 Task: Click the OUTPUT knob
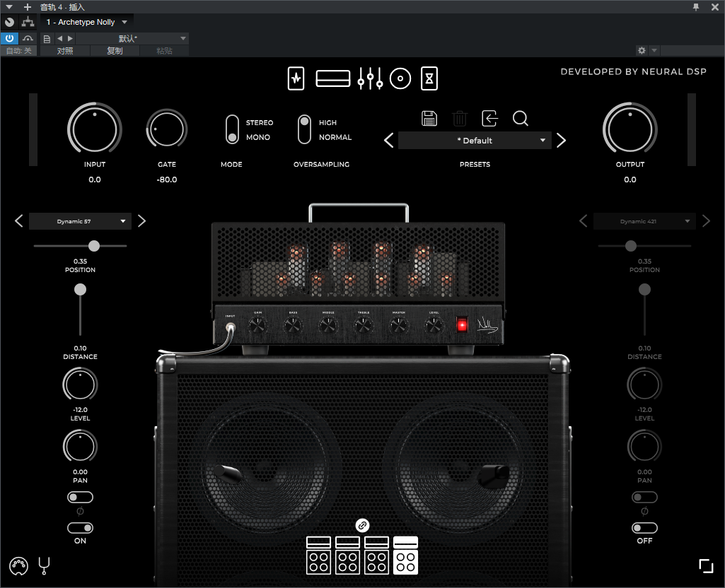point(630,129)
